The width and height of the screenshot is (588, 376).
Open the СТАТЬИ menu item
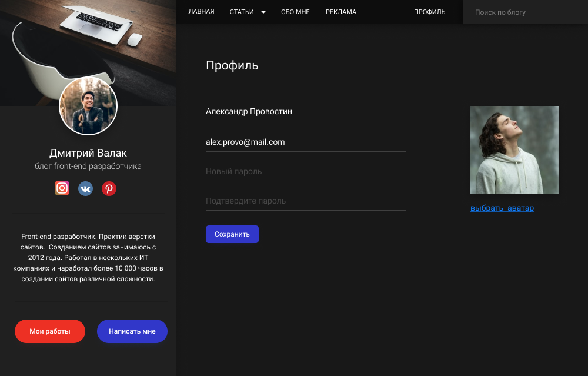click(x=242, y=12)
